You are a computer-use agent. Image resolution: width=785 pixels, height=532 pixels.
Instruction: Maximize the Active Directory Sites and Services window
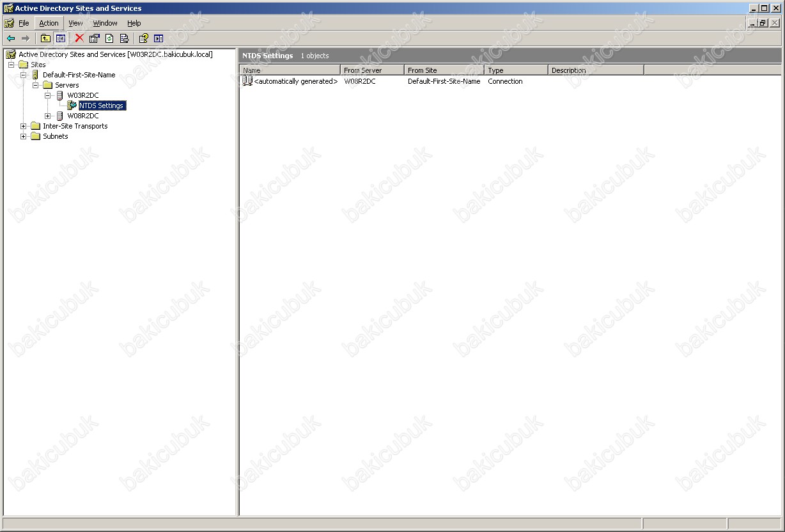[x=763, y=8]
